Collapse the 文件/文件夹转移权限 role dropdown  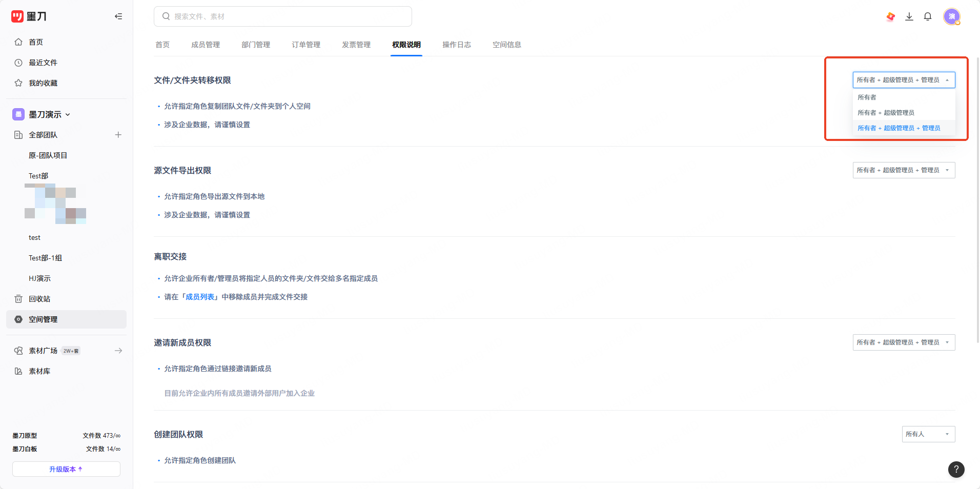tap(904, 80)
